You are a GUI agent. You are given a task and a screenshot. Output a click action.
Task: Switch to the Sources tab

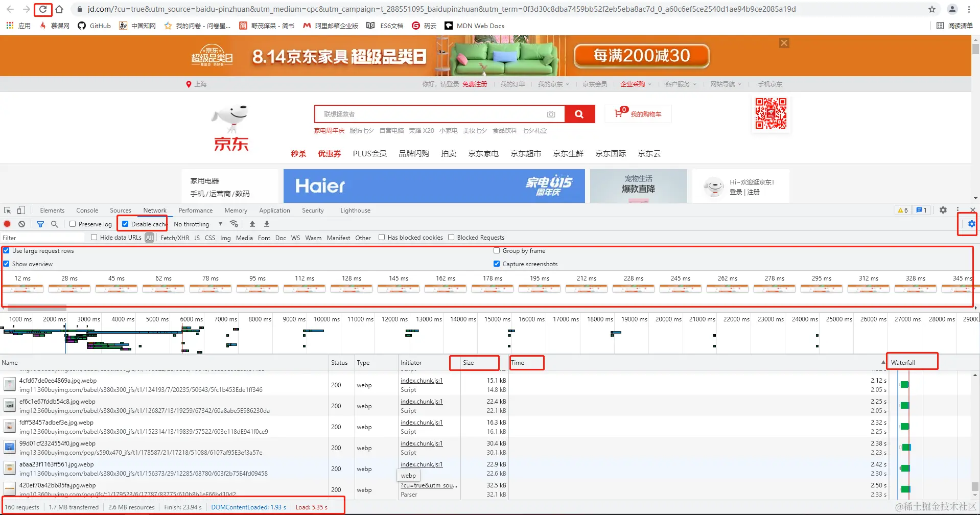(x=121, y=210)
